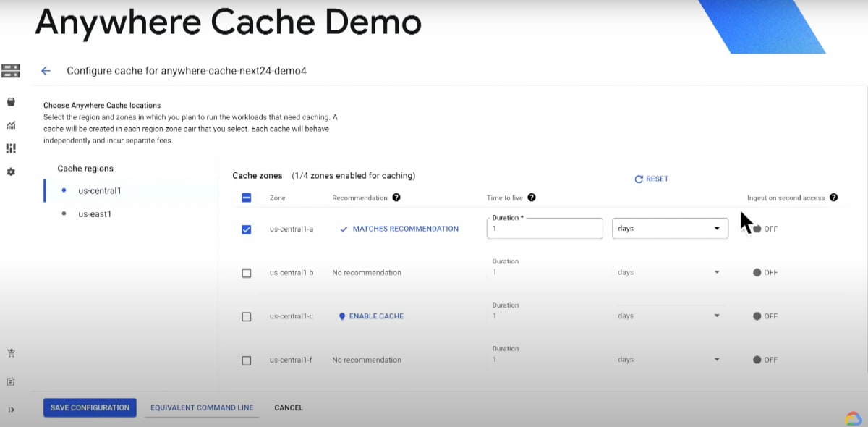Open the days unit dropdown for us-central1-b
Viewport: 868px width, 427px height.
click(x=670, y=272)
